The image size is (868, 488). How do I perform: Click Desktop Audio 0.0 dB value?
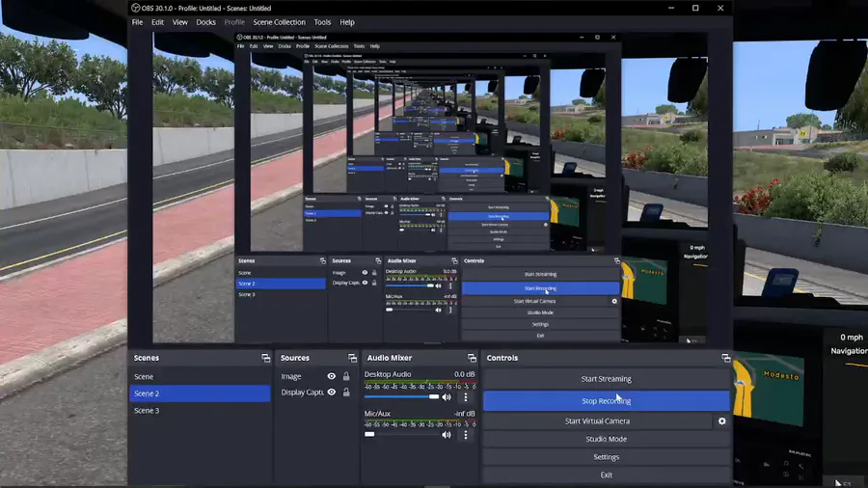[x=465, y=374]
